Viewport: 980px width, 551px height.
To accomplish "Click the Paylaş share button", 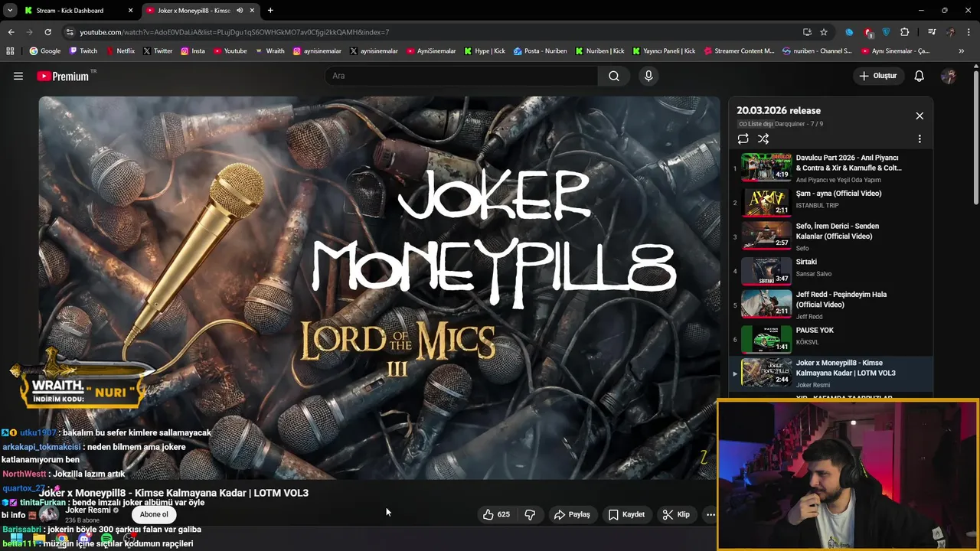I will click(572, 514).
